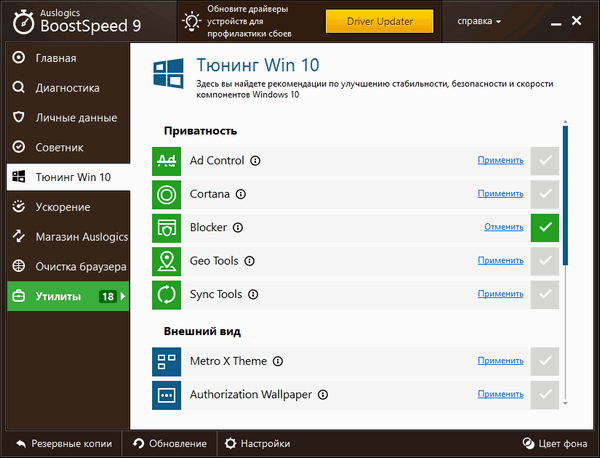Open info icon next to Ad Control
600x458 pixels.
(255, 161)
